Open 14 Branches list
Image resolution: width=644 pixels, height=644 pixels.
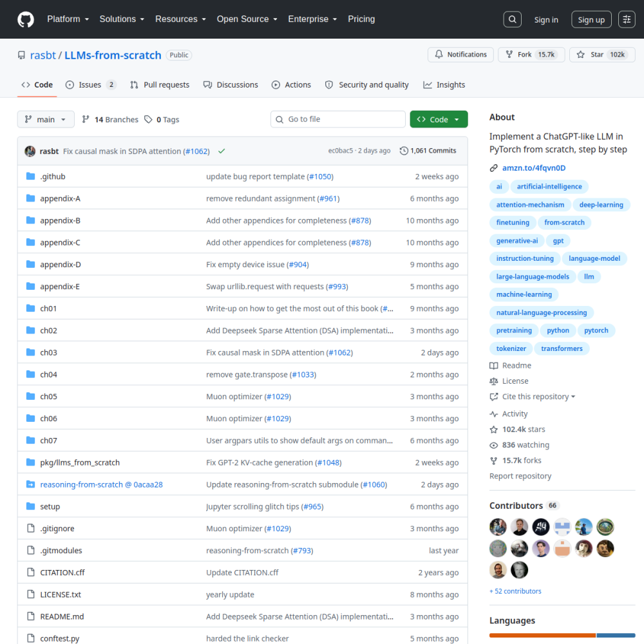(x=110, y=120)
